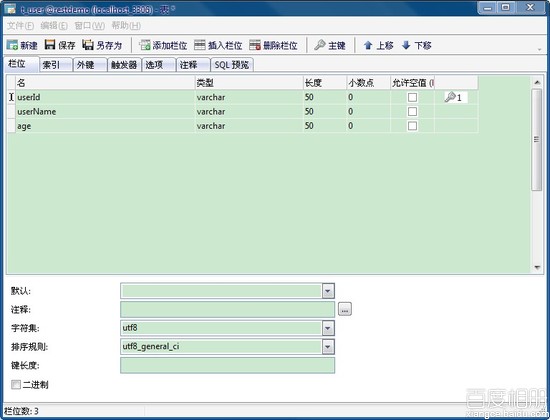Move field up with 上移
Screen dimensions: 550x420
[378, 45]
